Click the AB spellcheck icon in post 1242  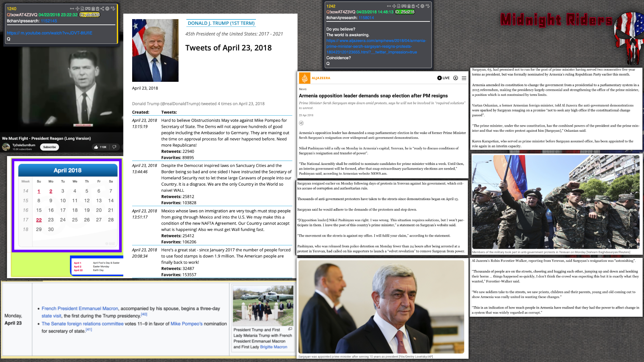(x=427, y=6)
